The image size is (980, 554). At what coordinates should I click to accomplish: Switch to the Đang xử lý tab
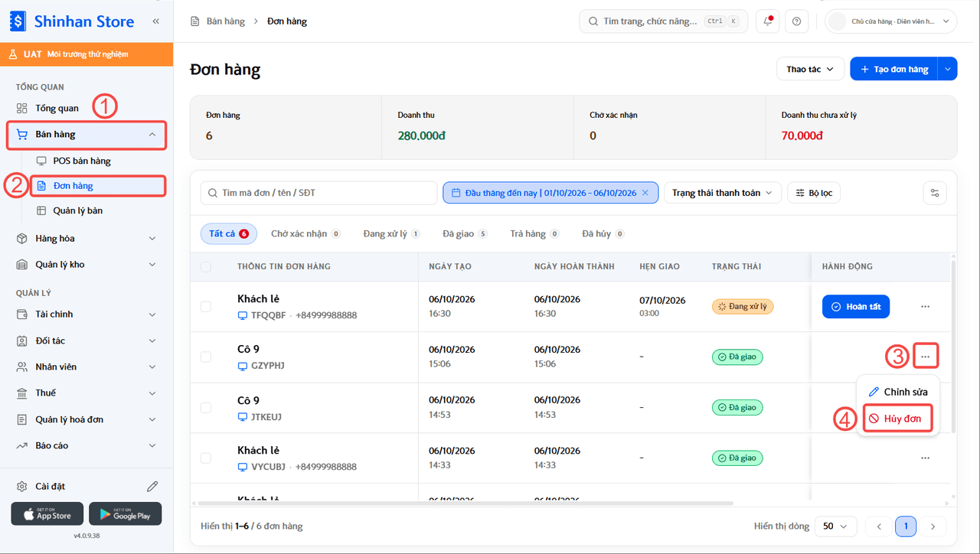tap(391, 234)
